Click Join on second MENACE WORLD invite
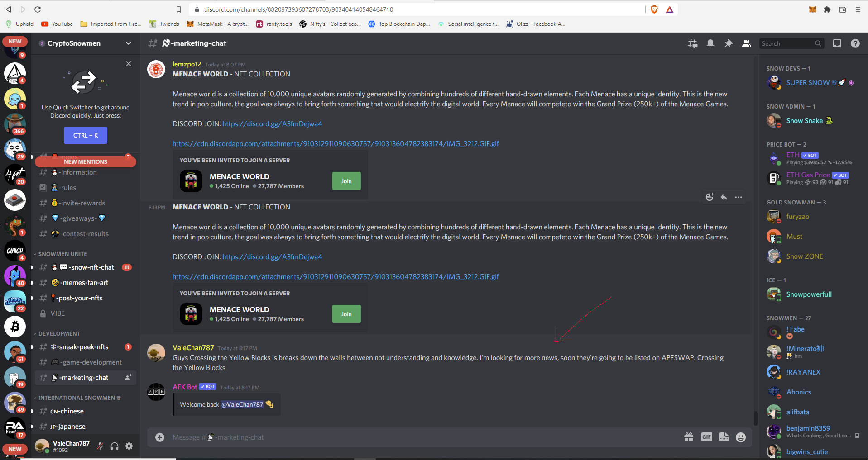The image size is (868, 460). [346, 314]
